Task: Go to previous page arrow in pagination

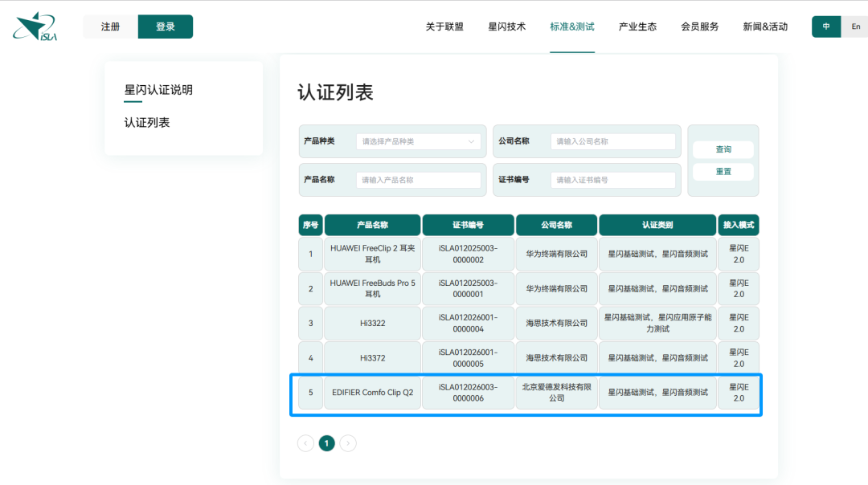Action: pos(305,443)
